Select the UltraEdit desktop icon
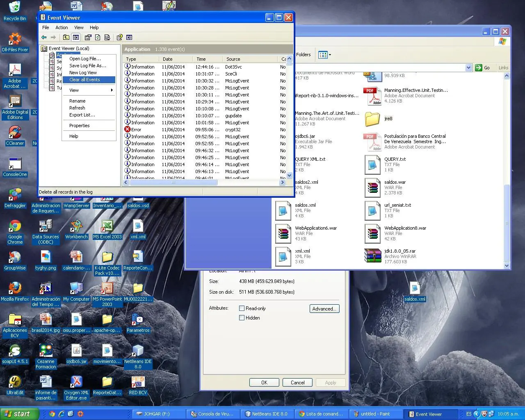525x420 pixels. pyautogui.click(x=15, y=385)
